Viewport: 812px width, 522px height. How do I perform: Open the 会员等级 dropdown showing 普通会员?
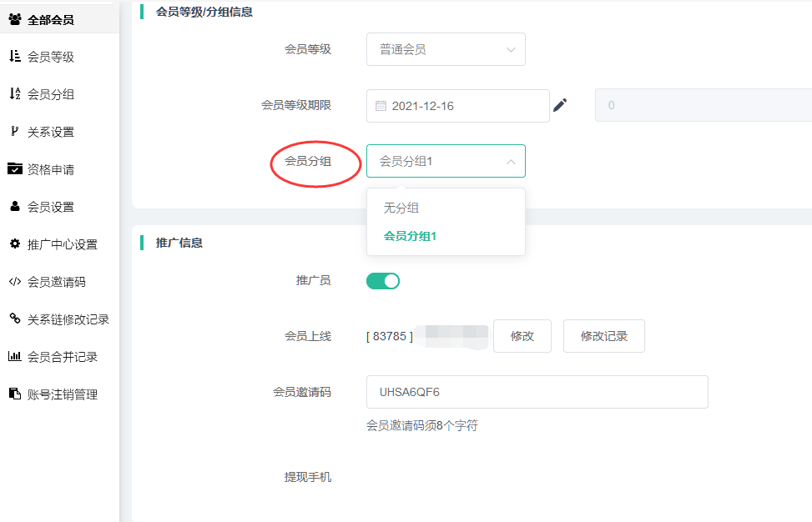[446, 49]
